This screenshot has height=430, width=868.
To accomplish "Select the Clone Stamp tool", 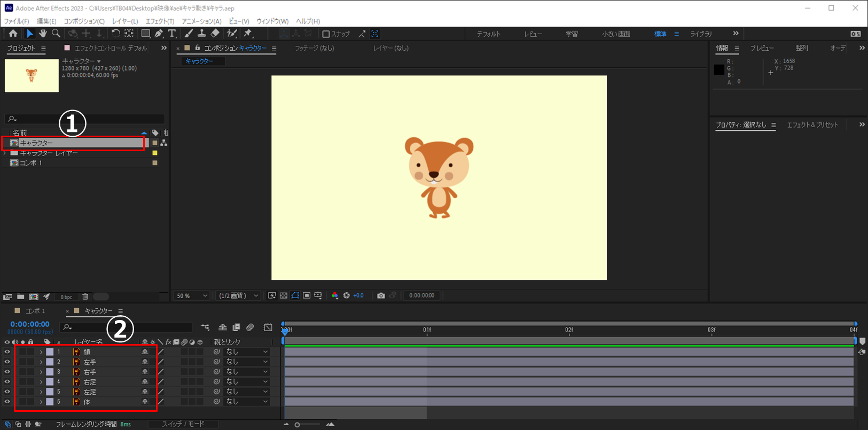I will [x=202, y=34].
